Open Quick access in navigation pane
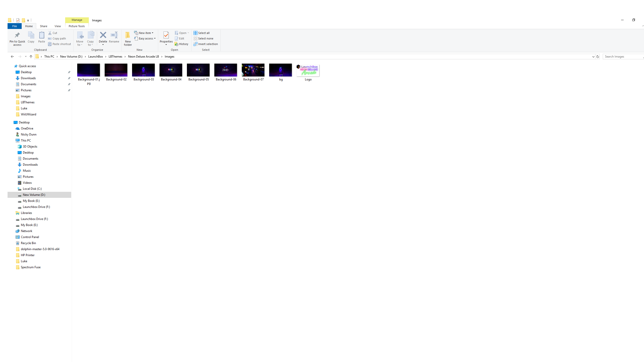 [x=27, y=66]
